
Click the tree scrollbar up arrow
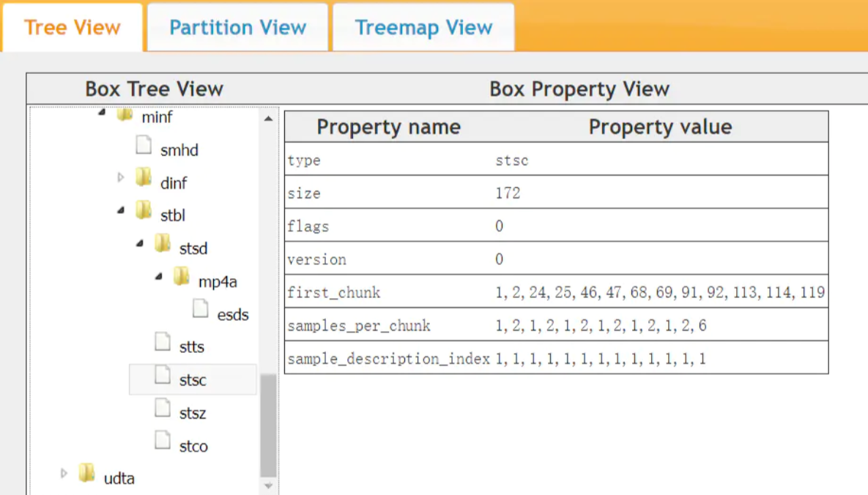click(269, 119)
